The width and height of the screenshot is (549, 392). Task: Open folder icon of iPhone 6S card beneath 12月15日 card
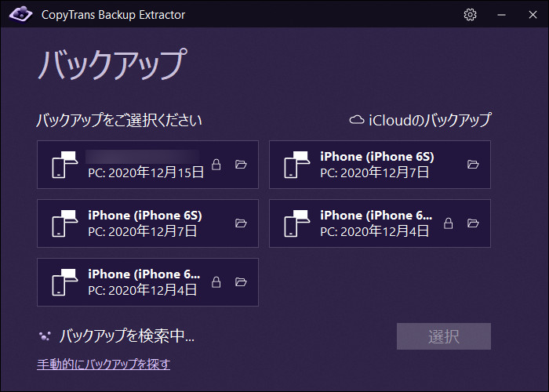pyautogui.click(x=241, y=223)
